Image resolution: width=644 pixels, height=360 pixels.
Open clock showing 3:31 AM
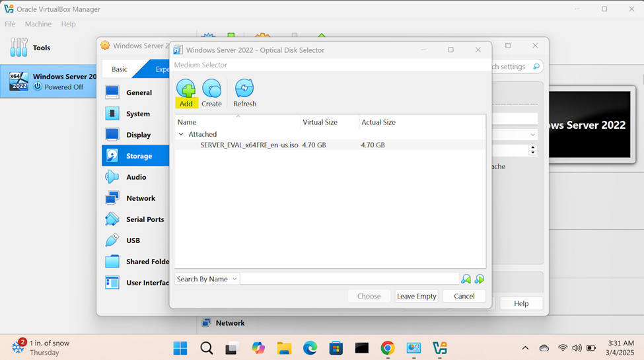[x=620, y=347]
